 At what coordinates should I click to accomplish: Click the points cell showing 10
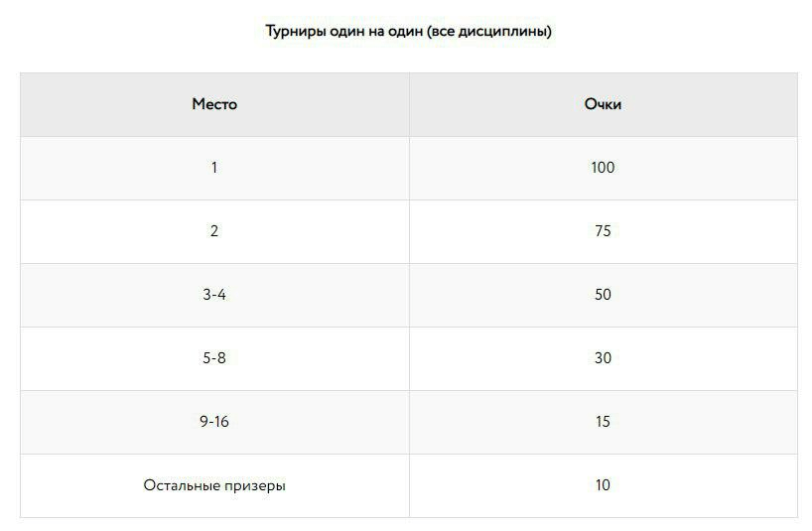tap(603, 485)
